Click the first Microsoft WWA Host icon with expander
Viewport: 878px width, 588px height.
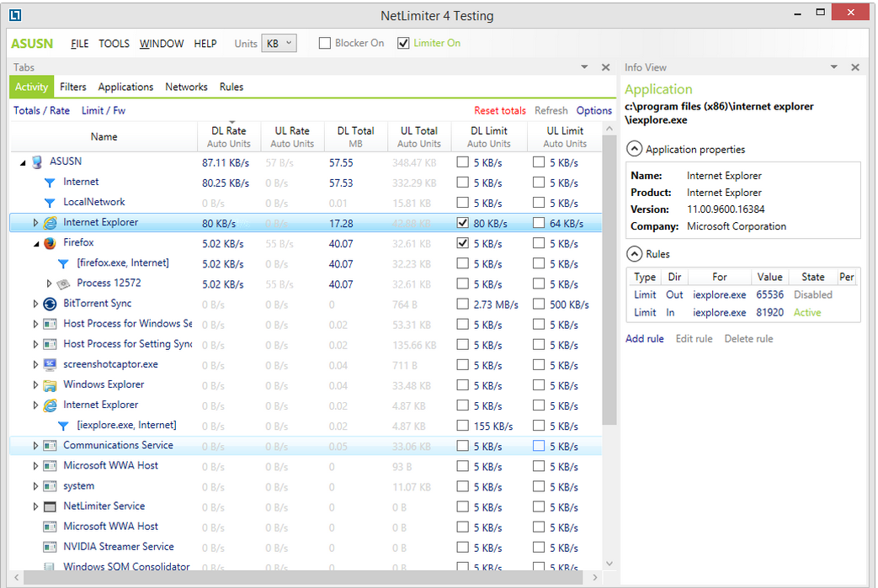pos(50,465)
